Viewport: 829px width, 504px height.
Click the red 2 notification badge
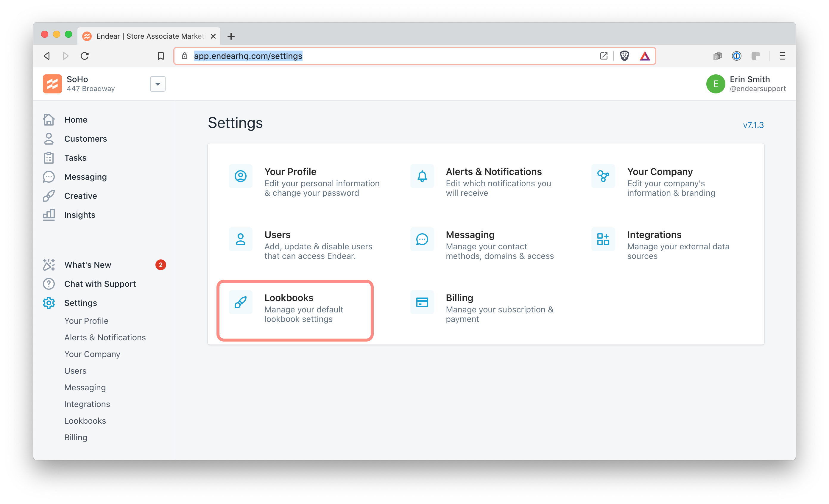click(161, 264)
